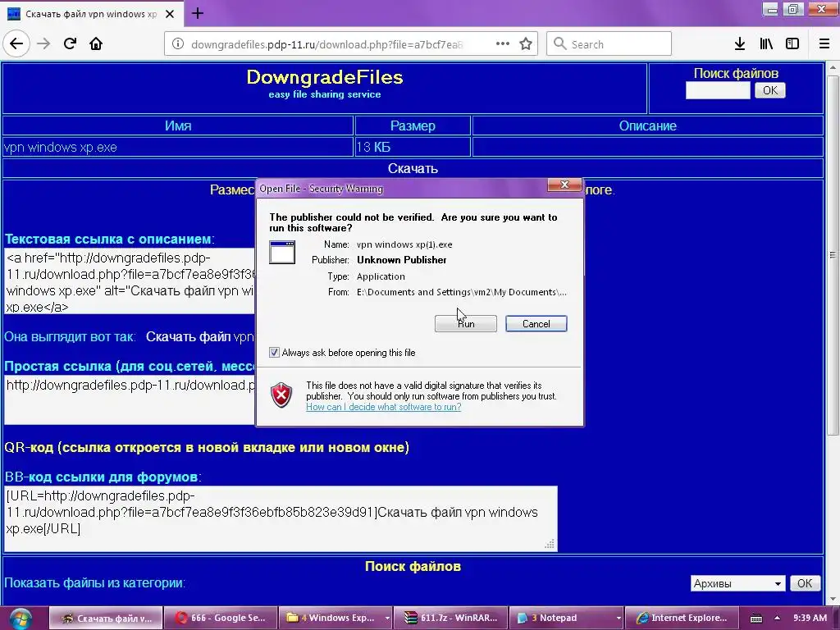Toggle the Firefox sidebar view
The width and height of the screenshot is (840, 630).
click(792, 44)
